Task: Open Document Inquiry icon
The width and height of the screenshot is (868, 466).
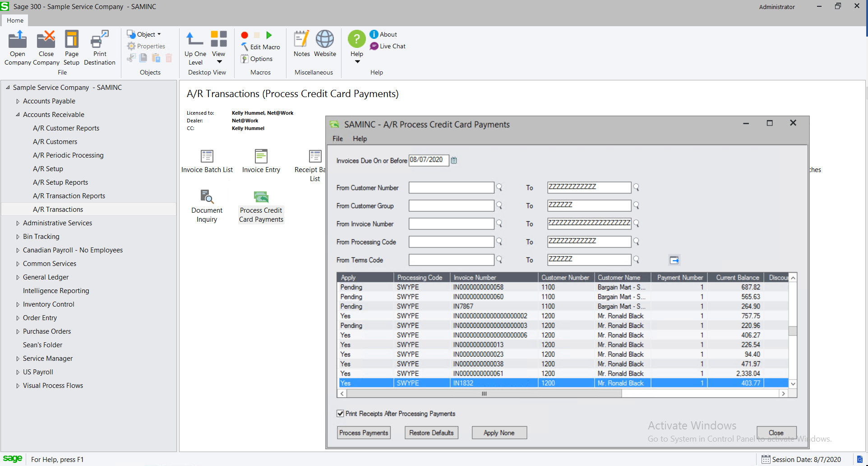Action: 207,206
